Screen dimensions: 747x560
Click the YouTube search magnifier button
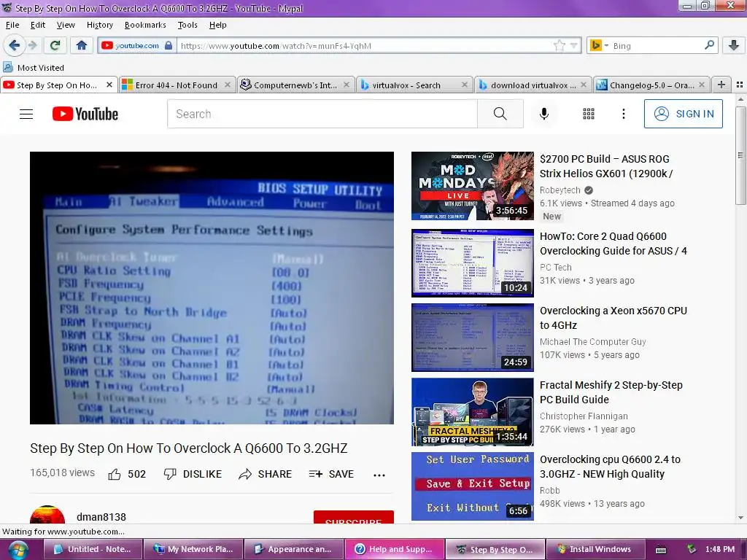tap(500, 114)
